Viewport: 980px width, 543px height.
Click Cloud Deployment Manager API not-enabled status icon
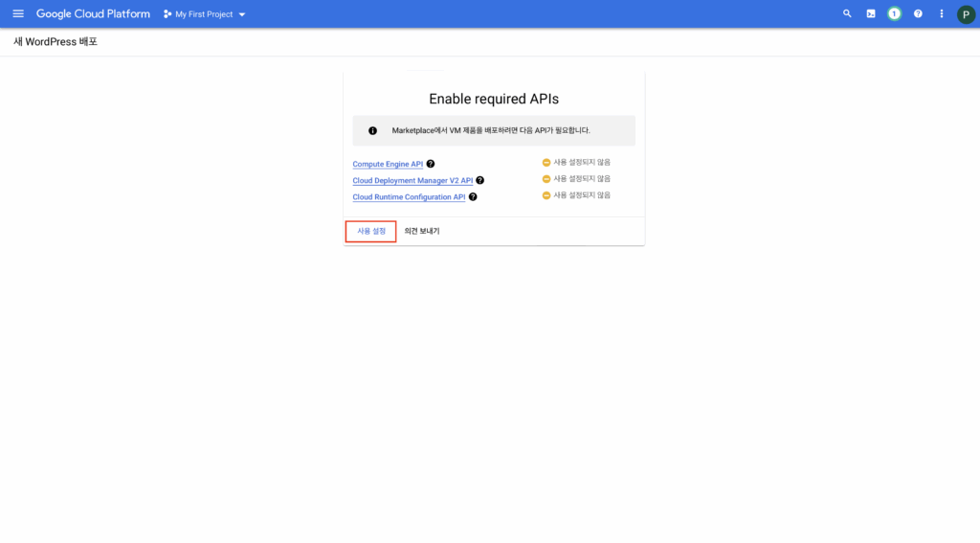[546, 179]
